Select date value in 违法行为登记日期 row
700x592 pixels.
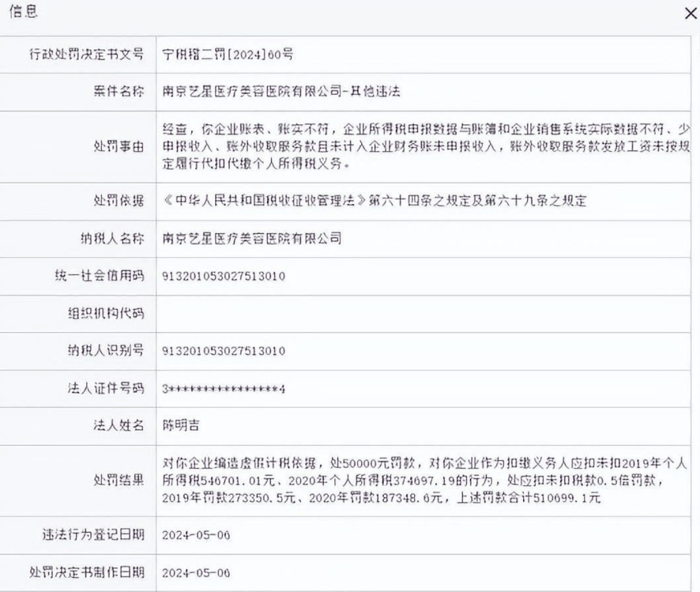[196, 536]
